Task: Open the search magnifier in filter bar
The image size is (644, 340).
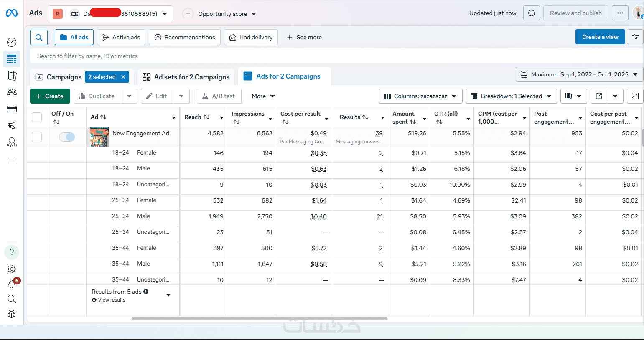Action: tap(38, 37)
